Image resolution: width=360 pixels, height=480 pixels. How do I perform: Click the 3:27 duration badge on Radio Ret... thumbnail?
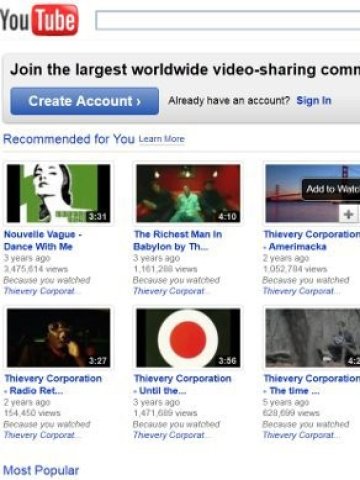pos(98,361)
